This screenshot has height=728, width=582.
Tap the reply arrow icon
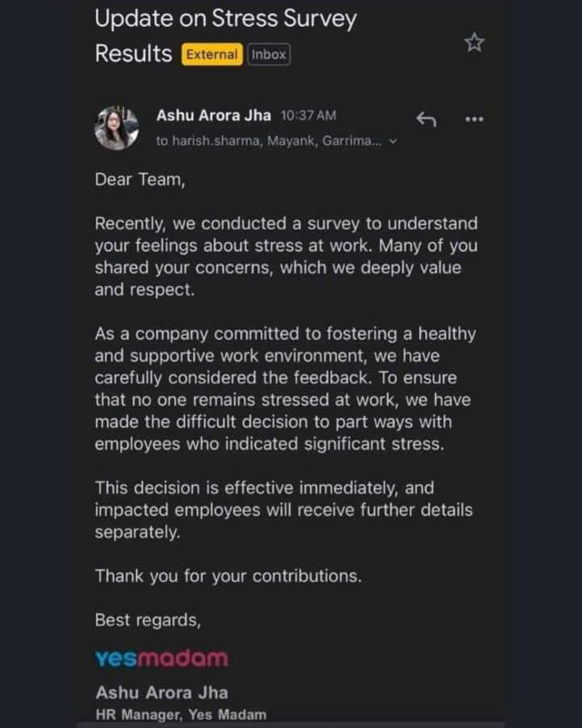tap(426, 119)
